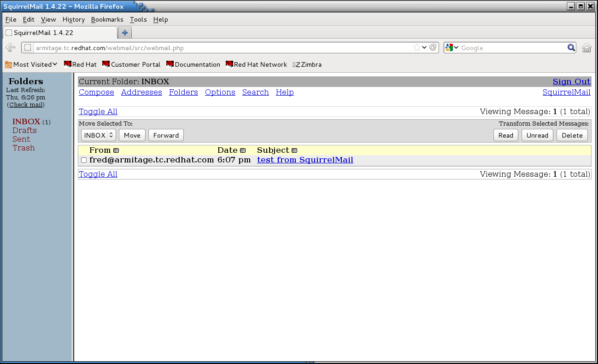Open the Bookmarks menu
The height and width of the screenshot is (364, 598).
(107, 19)
